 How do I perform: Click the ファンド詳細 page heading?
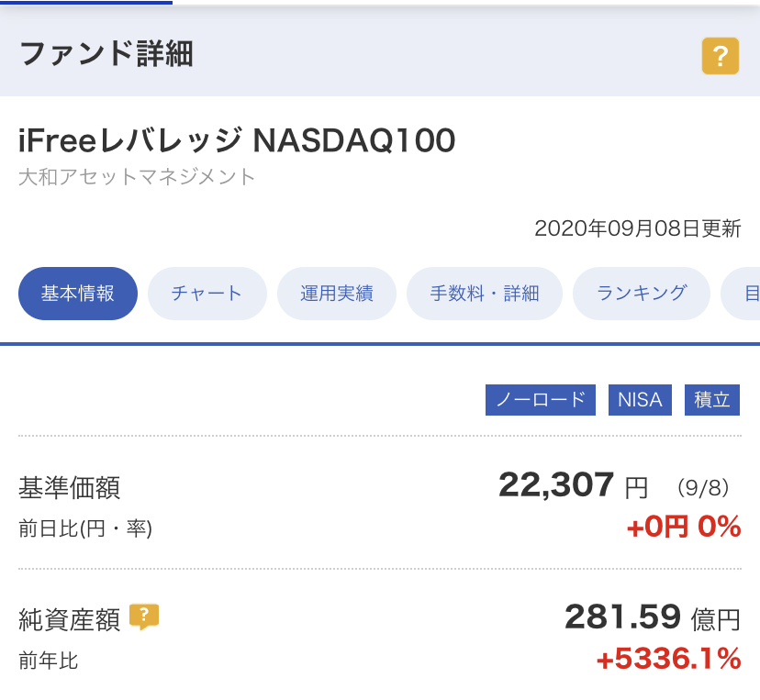[106, 53]
